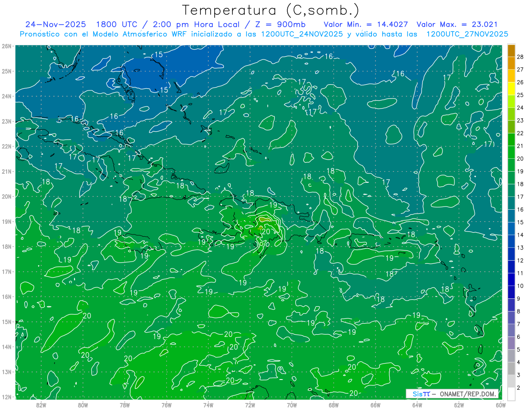Click the color scale label "2"

(518, 388)
